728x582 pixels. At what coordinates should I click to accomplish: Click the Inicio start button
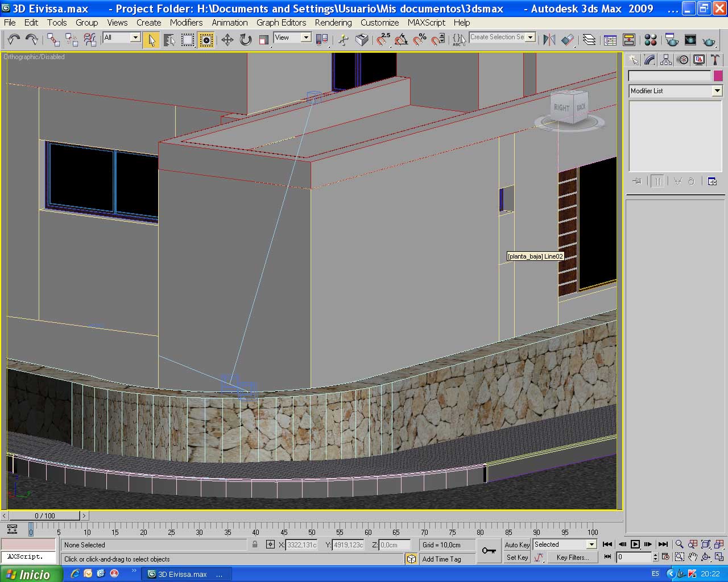31,574
